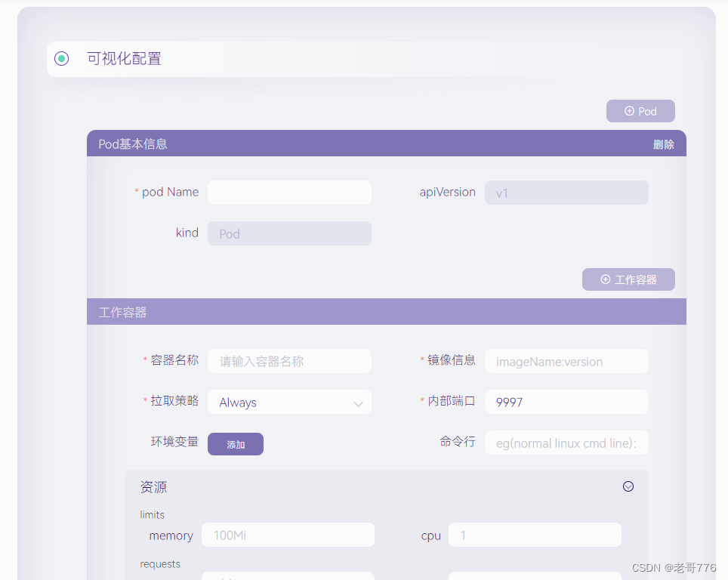Click the 内部端口 field with 9997

566,402
